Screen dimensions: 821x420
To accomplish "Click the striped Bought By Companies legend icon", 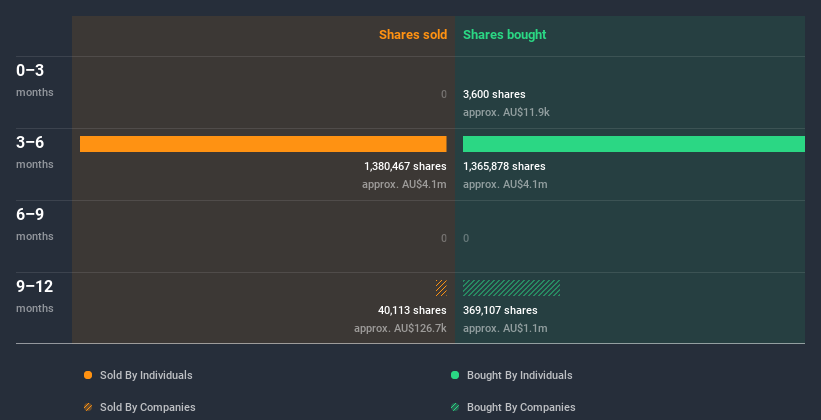I will 455,407.
